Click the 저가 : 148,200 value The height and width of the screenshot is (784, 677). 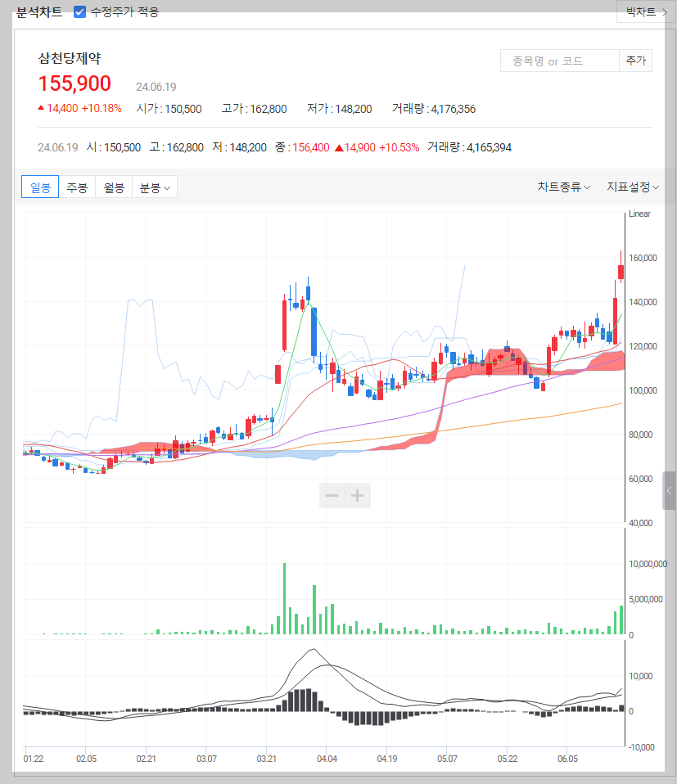click(340, 109)
